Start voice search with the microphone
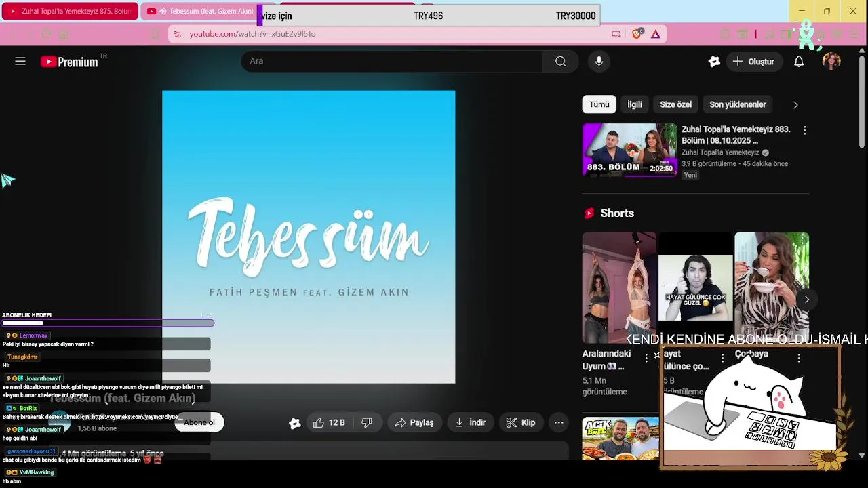Viewport: 868px width, 488px height. tap(599, 61)
